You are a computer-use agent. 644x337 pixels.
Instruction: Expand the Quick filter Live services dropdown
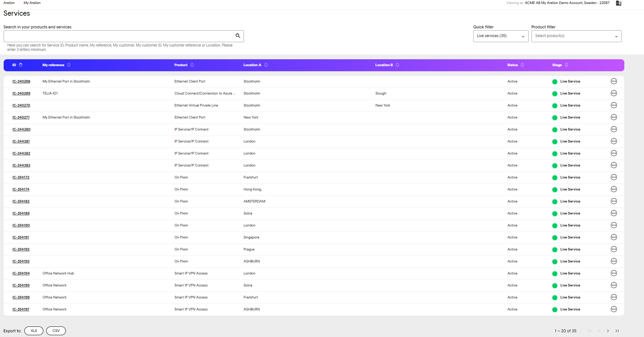coord(501,36)
